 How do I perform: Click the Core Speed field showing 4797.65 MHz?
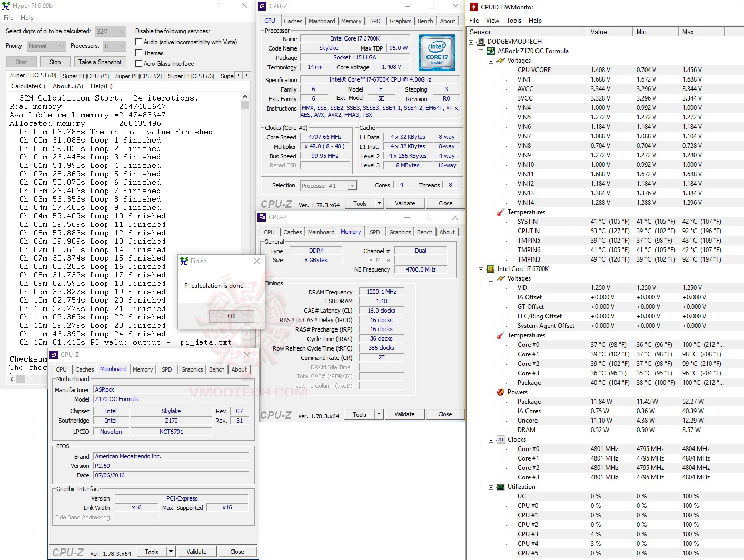(x=325, y=137)
